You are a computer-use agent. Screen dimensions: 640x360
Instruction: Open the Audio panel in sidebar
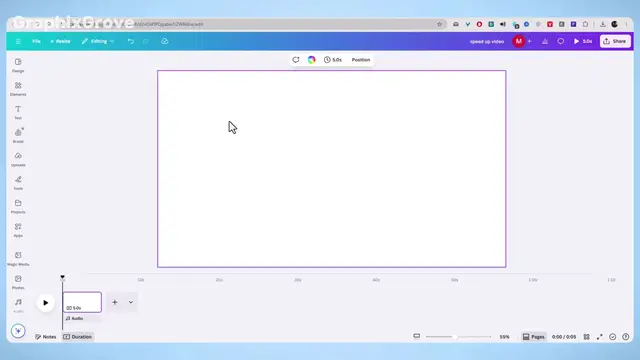(18, 305)
